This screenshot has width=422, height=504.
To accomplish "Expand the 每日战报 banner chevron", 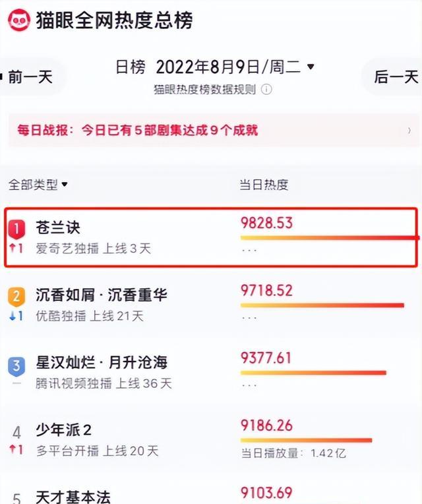I will point(409,131).
